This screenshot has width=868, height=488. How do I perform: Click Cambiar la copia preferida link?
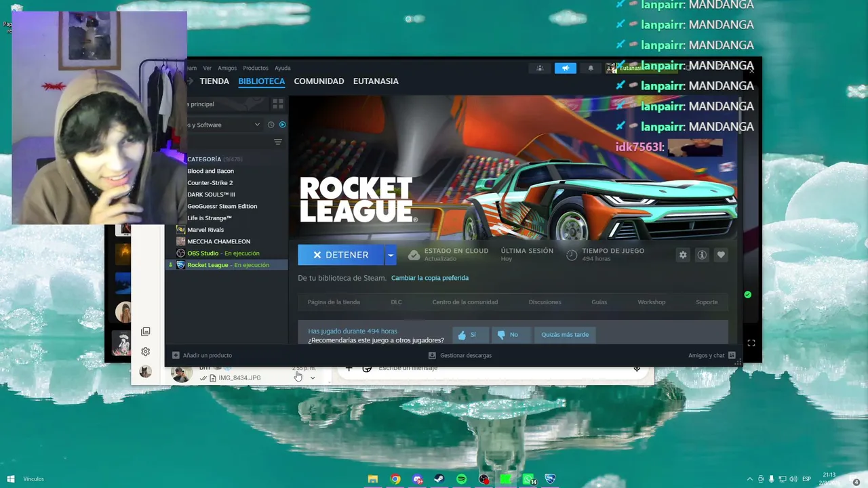pyautogui.click(x=430, y=278)
